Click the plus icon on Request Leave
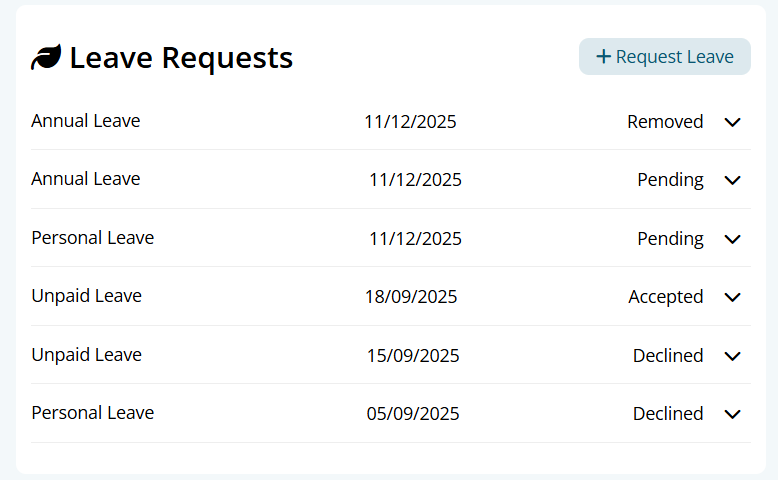 603,57
